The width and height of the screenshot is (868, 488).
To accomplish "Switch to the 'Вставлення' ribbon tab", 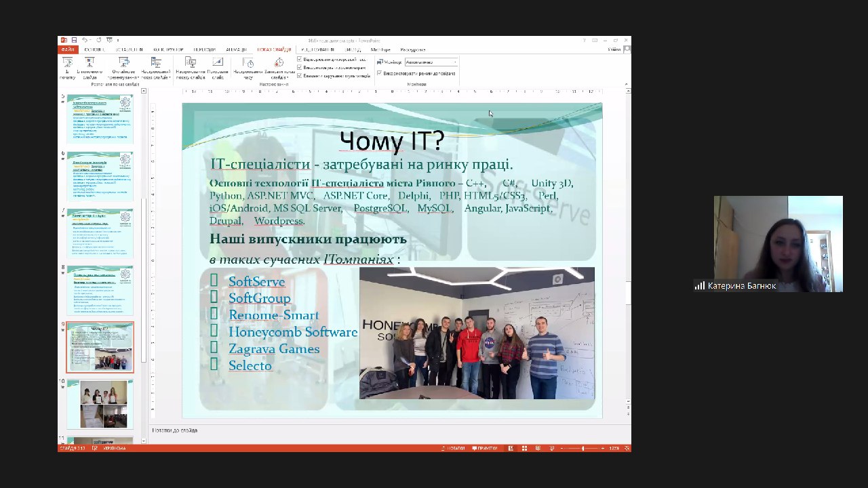I will [129, 49].
